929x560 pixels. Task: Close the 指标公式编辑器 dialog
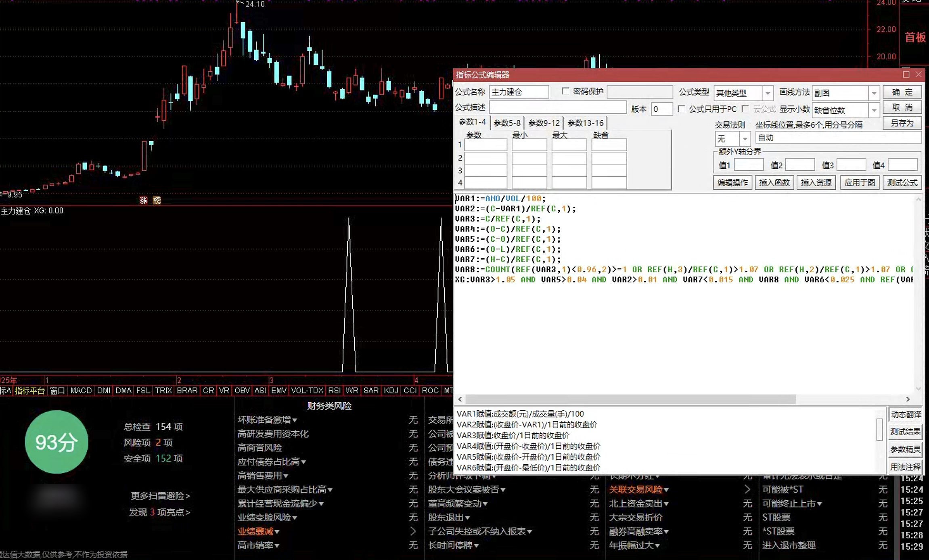click(x=919, y=74)
